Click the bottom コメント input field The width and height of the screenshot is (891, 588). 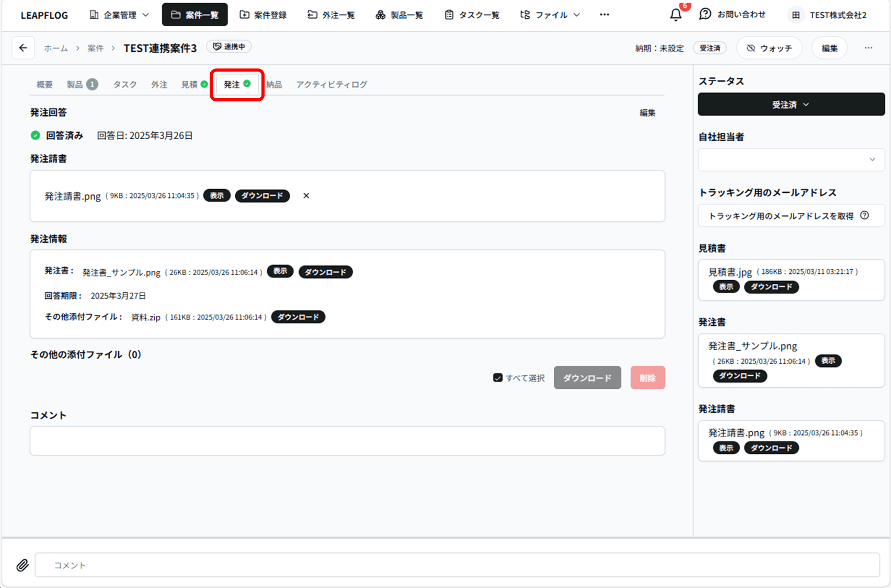(x=457, y=565)
